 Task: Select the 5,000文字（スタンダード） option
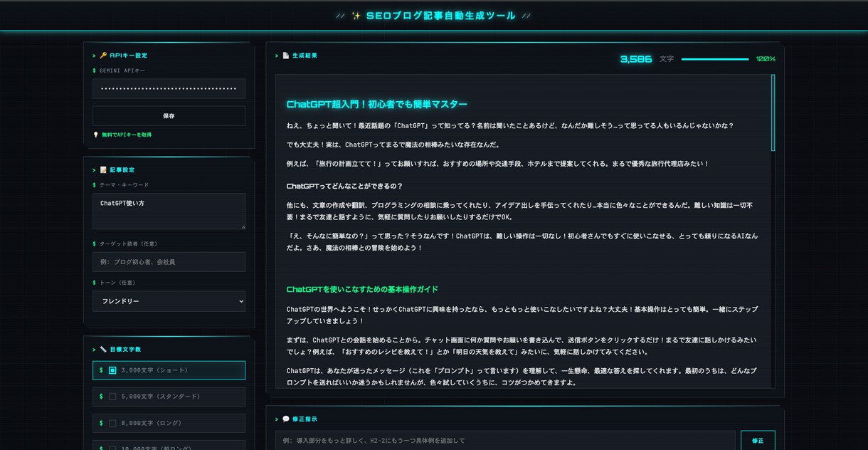click(169, 397)
